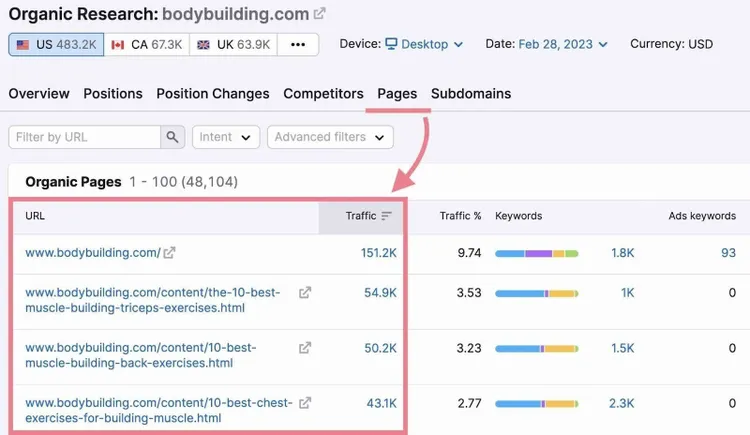Focus the Filter by URL input field
This screenshot has height=435, width=750.
point(84,137)
